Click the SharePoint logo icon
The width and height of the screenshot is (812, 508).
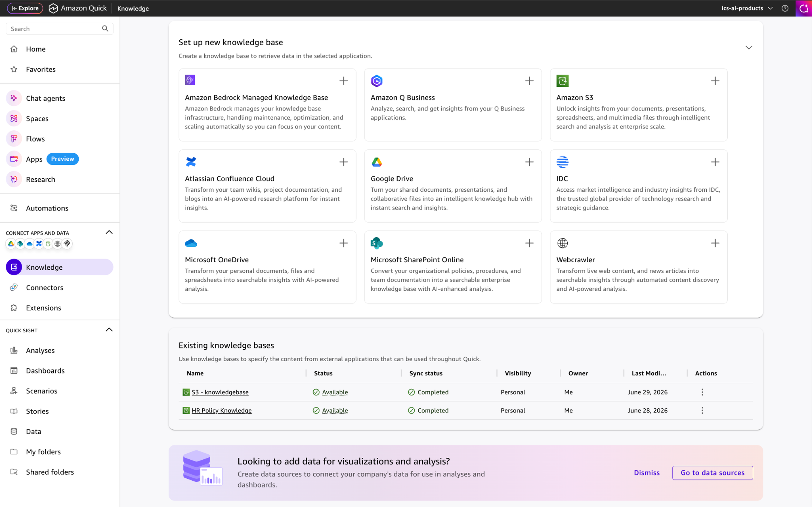[377, 243]
